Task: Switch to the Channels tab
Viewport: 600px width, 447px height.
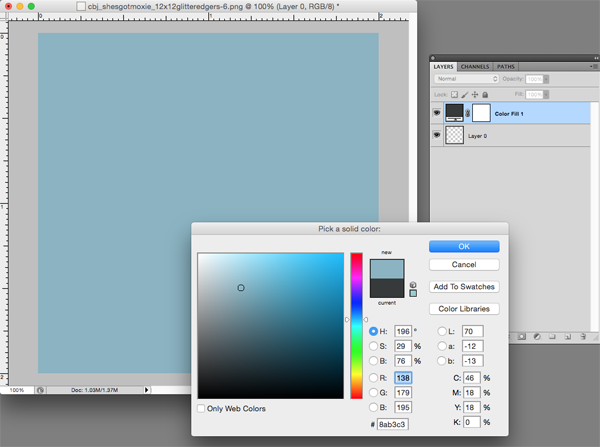Action: coord(475,67)
